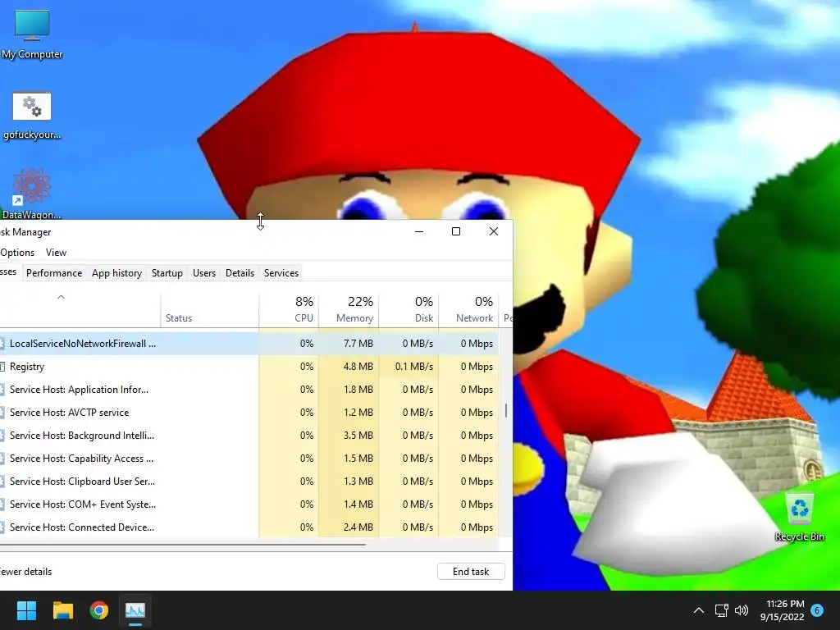Viewport: 840px width, 630px height.
Task: Select Service Host: Application Infor... row
Action: pos(249,390)
